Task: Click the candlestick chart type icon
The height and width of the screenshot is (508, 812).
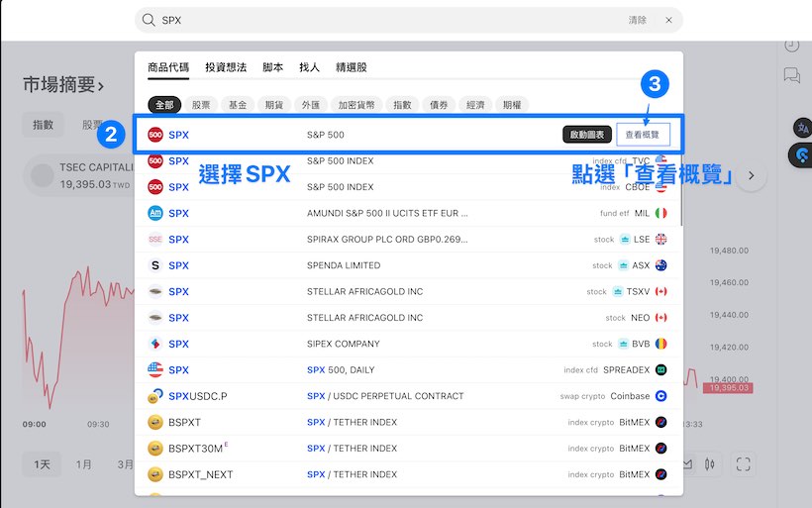Action: [x=710, y=464]
